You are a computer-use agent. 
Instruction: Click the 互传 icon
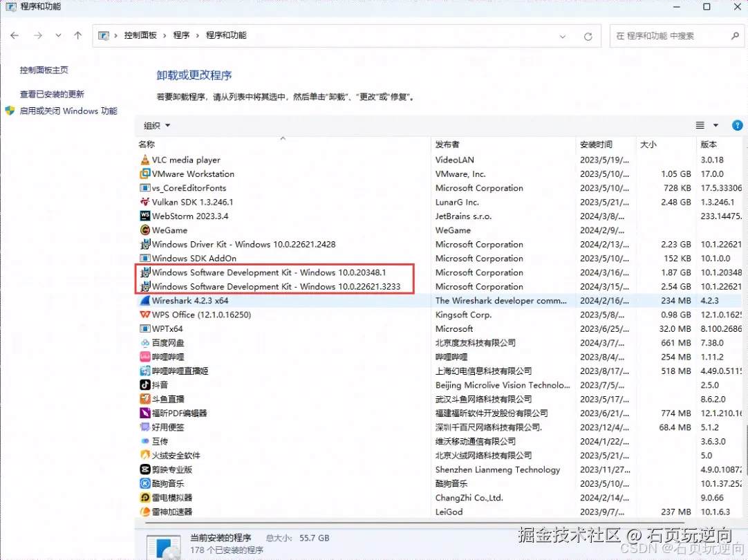pyautogui.click(x=145, y=441)
